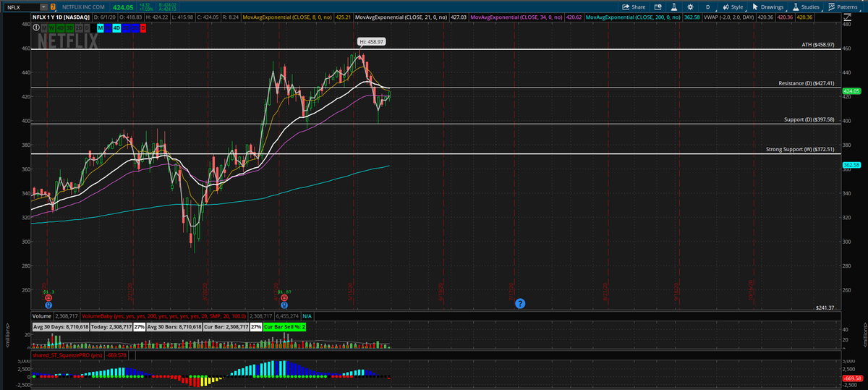The image size is (868, 390).
Task: Click the NFLX symbol input field
Action: [x=20, y=7]
